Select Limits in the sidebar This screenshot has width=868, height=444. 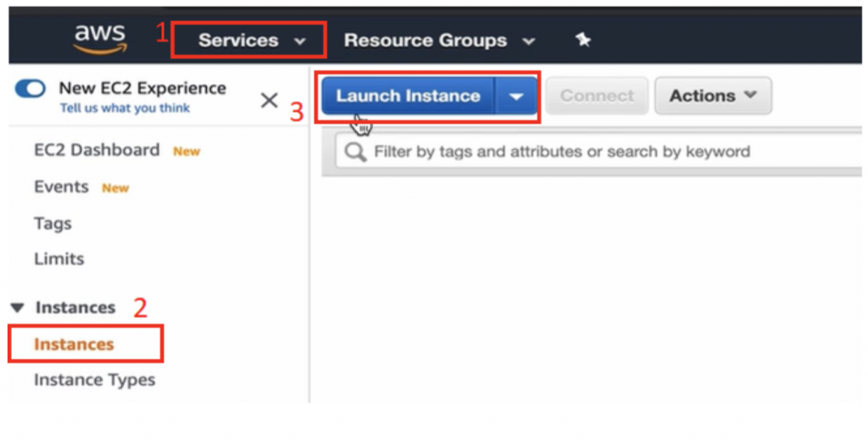pos(58,258)
